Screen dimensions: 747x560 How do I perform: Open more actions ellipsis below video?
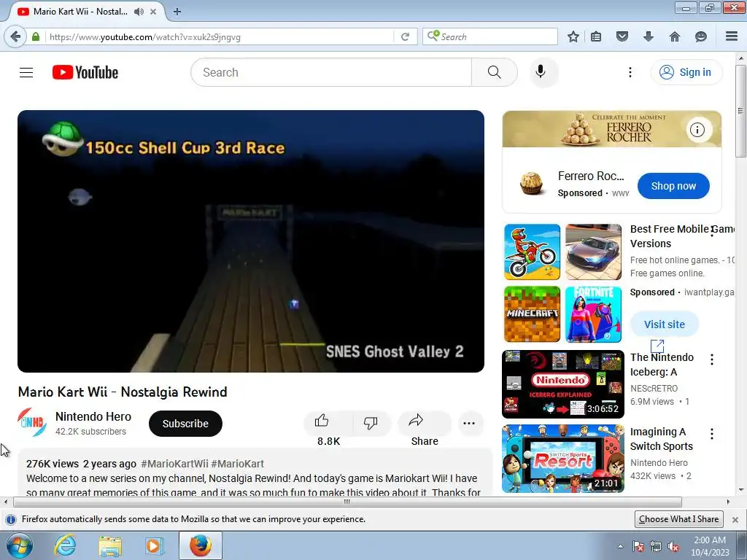point(469,423)
